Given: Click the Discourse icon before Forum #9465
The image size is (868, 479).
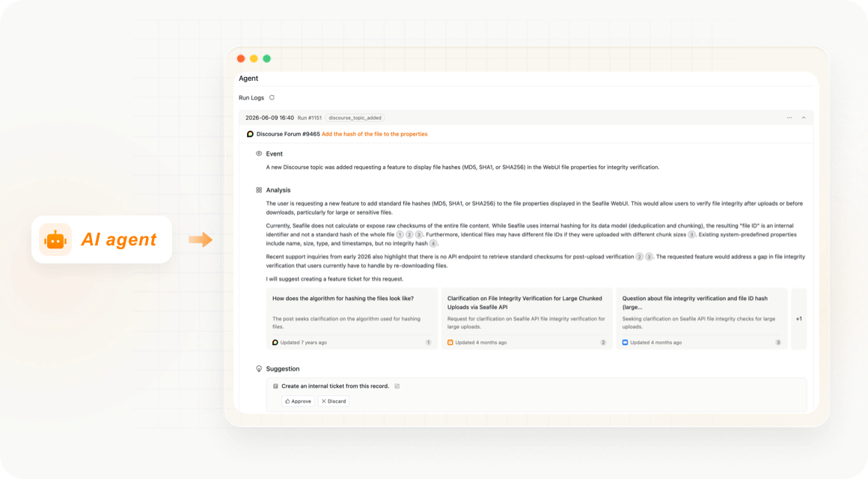Looking at the screenshot, I should (x=250, y=134).
